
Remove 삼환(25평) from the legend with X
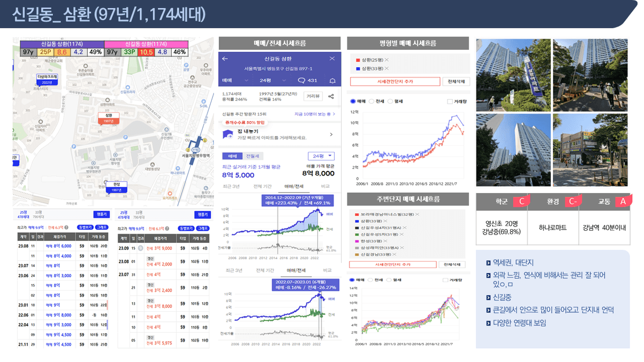[x=387, y=60]
